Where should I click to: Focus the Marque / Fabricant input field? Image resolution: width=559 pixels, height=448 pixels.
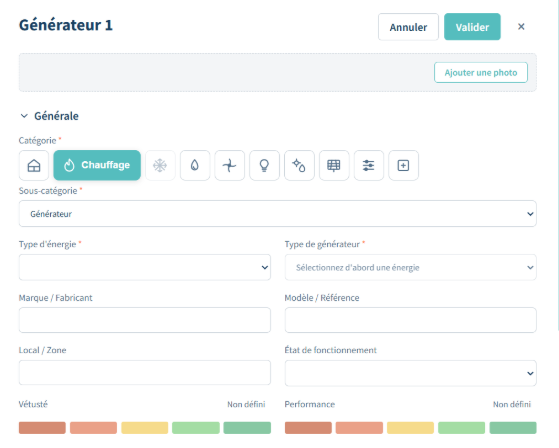145,320
